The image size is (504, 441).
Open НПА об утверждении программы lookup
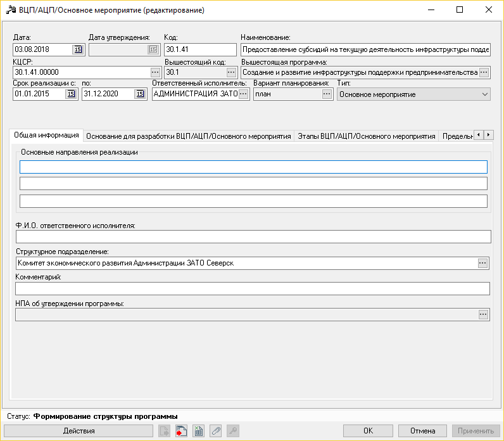coord(483,314)
